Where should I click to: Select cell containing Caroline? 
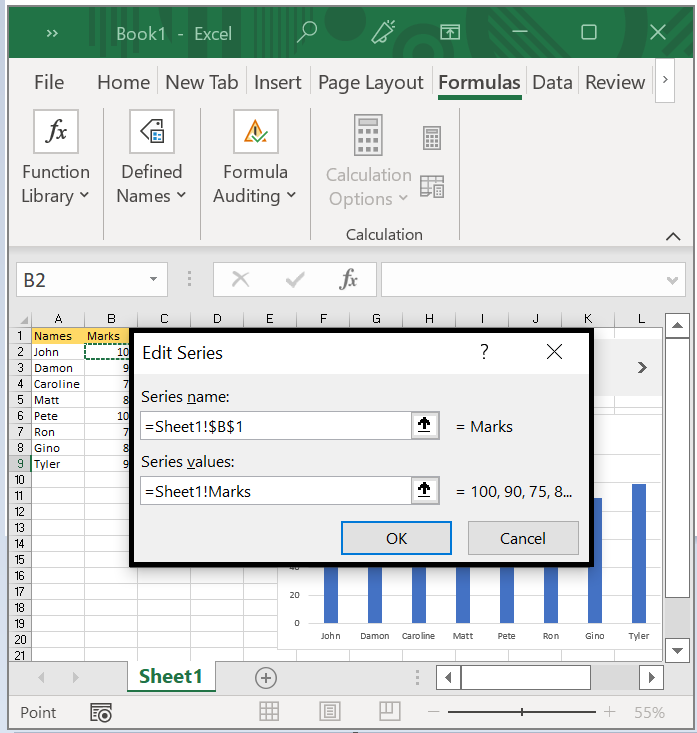(58, 384)
